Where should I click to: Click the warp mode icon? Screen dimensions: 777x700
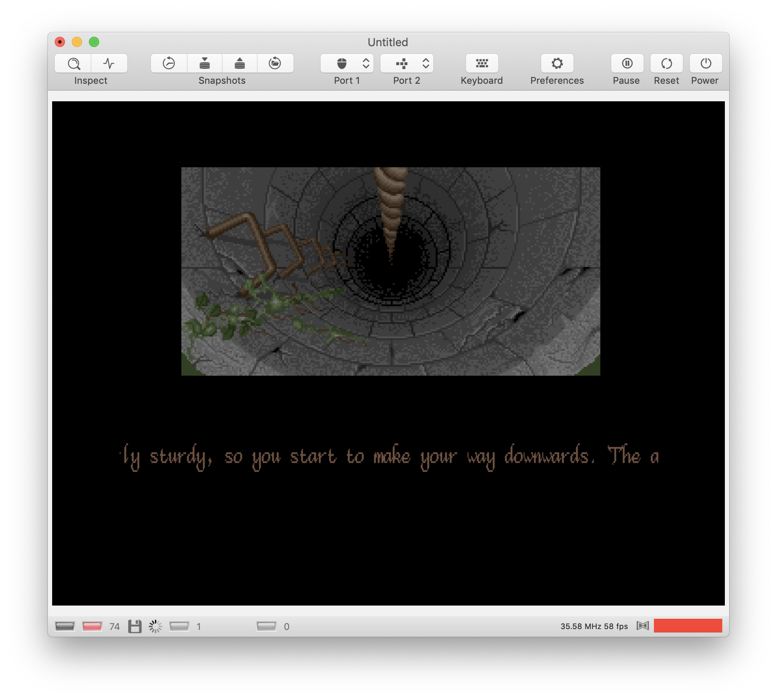click(x=642, y=626)
